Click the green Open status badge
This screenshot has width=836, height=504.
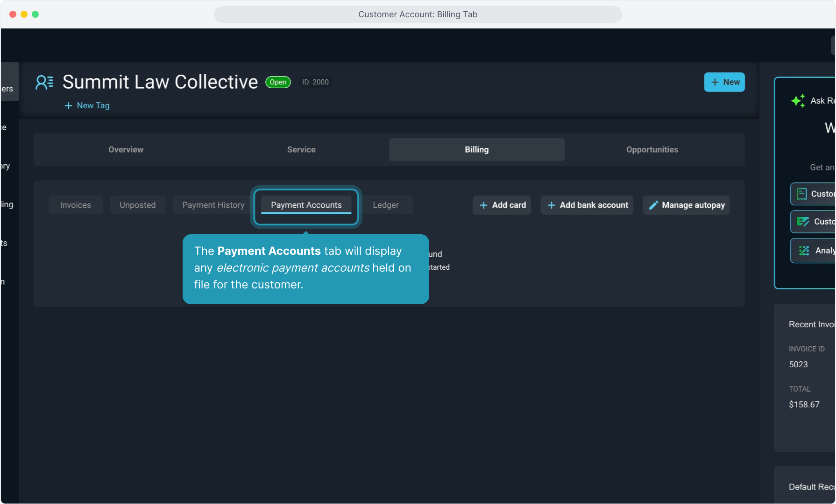point(278,82)
